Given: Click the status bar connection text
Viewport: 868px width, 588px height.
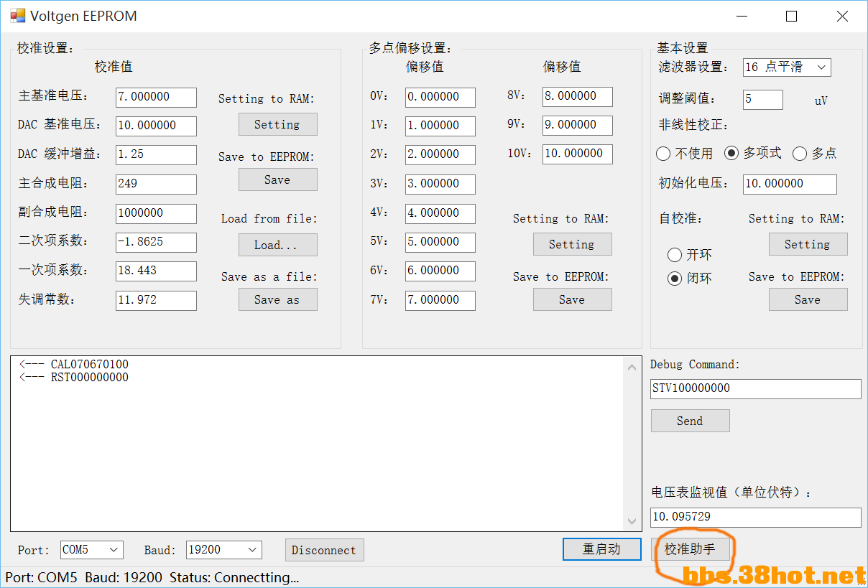Looking at the screenshot, I should tap(152, 577).
